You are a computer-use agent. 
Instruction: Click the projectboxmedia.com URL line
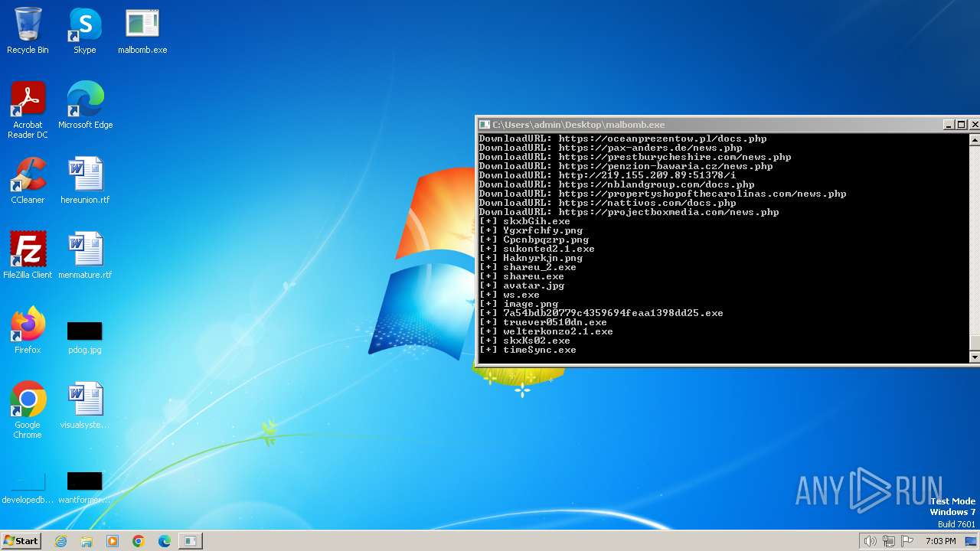[629, 212]
